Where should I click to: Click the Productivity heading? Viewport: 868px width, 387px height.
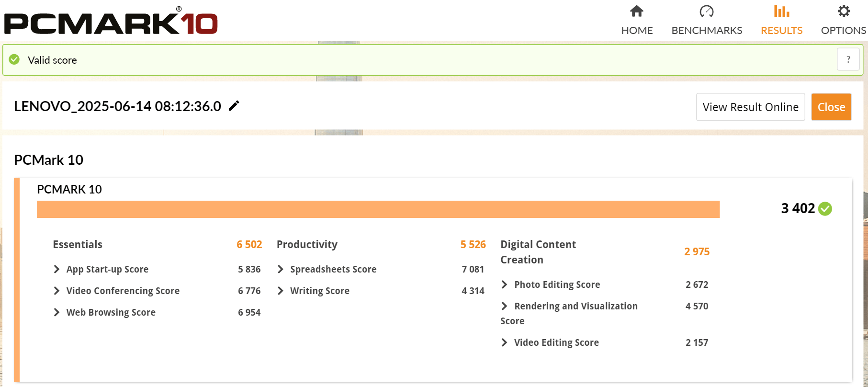(307, 244)
